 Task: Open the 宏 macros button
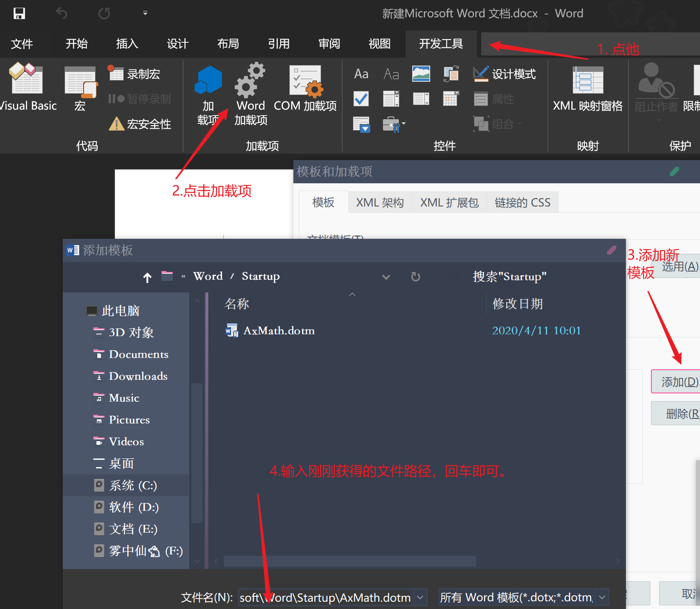(81, 89)
